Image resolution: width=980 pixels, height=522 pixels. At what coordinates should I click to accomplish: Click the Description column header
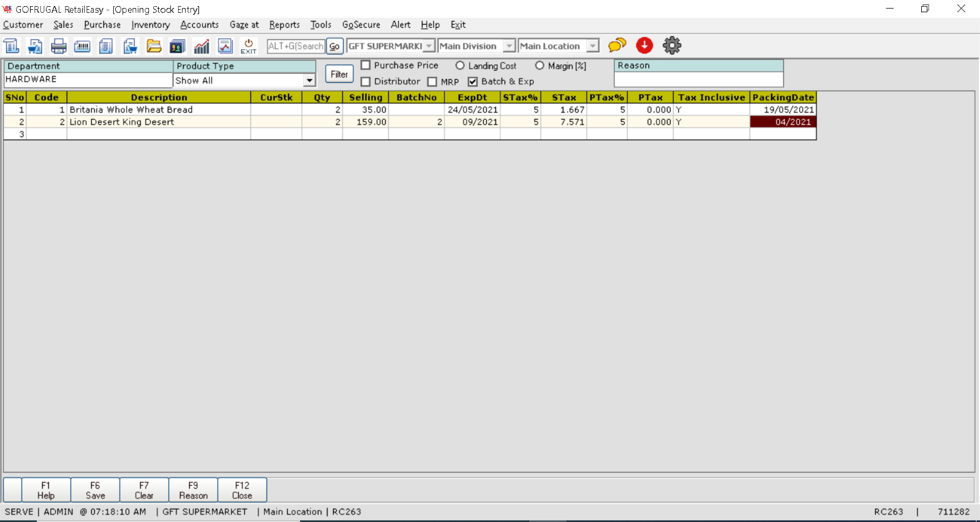pyautogui.click(x=159, y=97)
